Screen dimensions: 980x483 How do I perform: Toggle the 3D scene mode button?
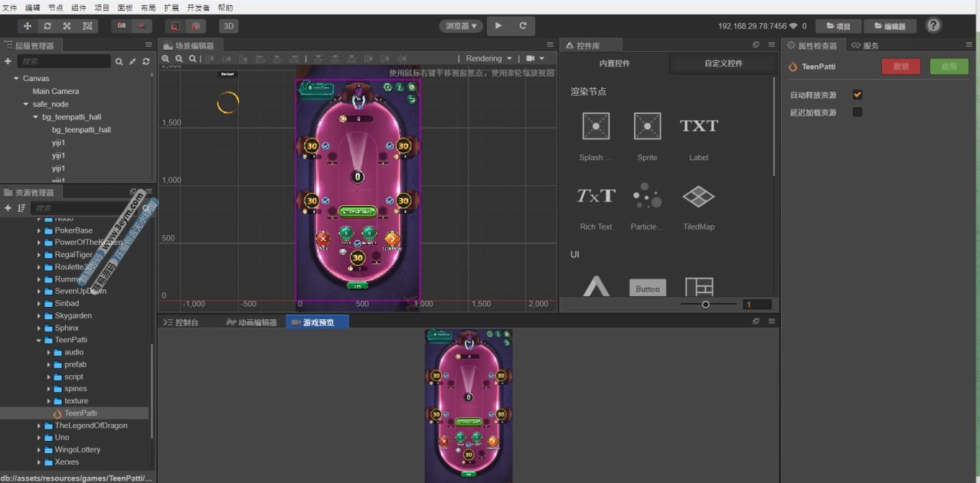(x=228, y=26)
